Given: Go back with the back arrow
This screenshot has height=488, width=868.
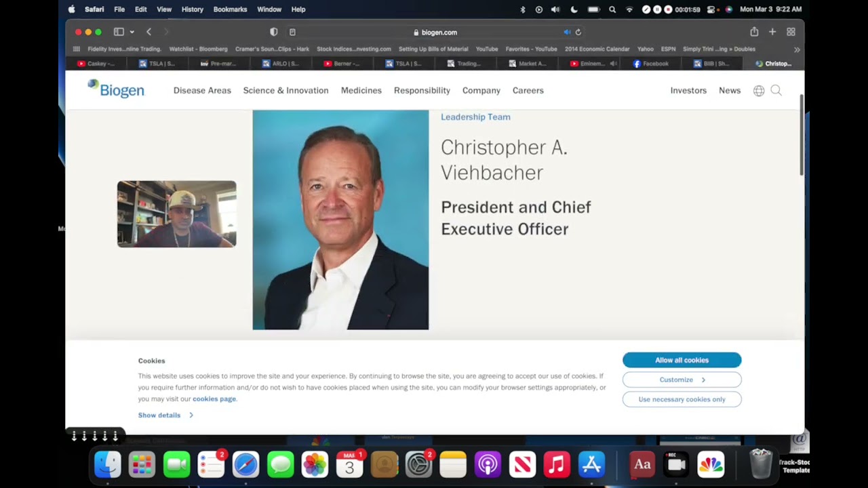Looking at the screenshot, I should tap(149, 32).
